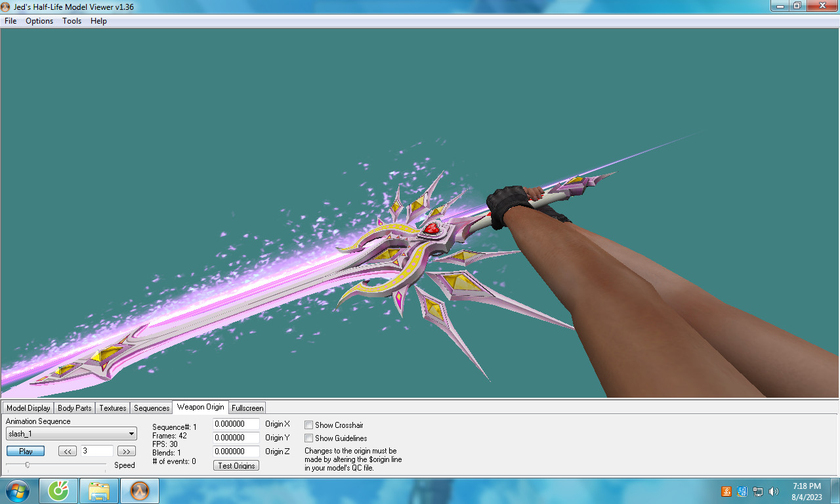This screenshot has height=504, width=840.
Task: Open the Tools menu
Action: pos(72,21)
